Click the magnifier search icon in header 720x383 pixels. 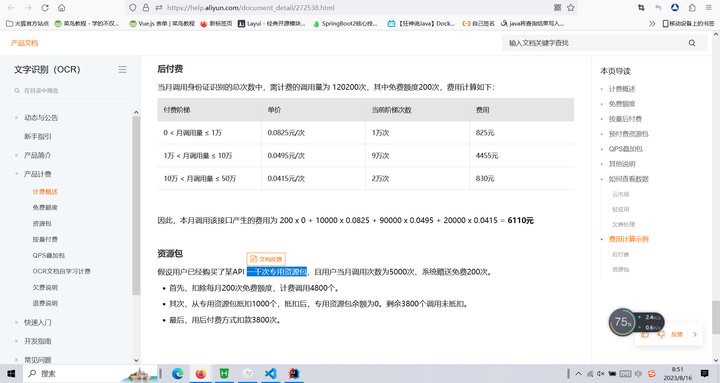(x=692, y=43)
